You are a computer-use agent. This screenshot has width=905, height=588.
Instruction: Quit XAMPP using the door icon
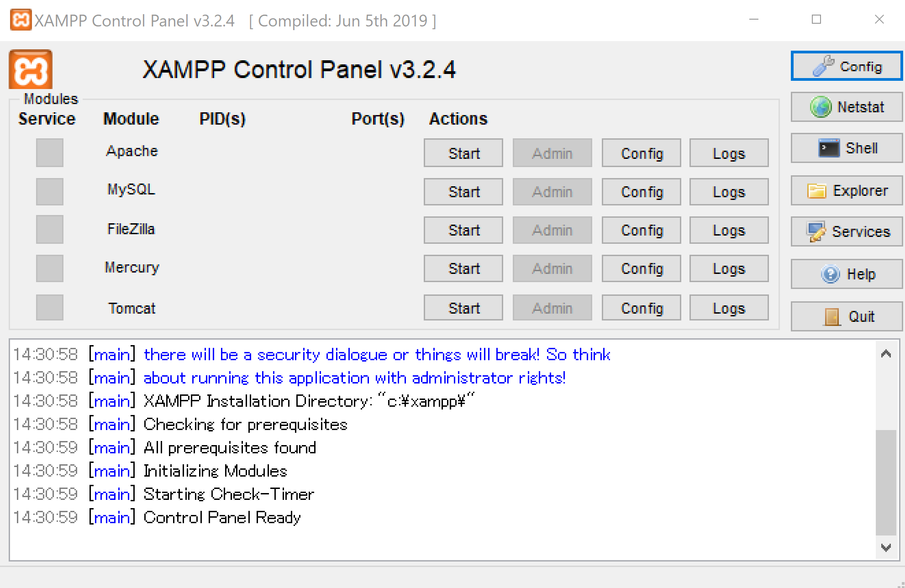coord(847,316)
